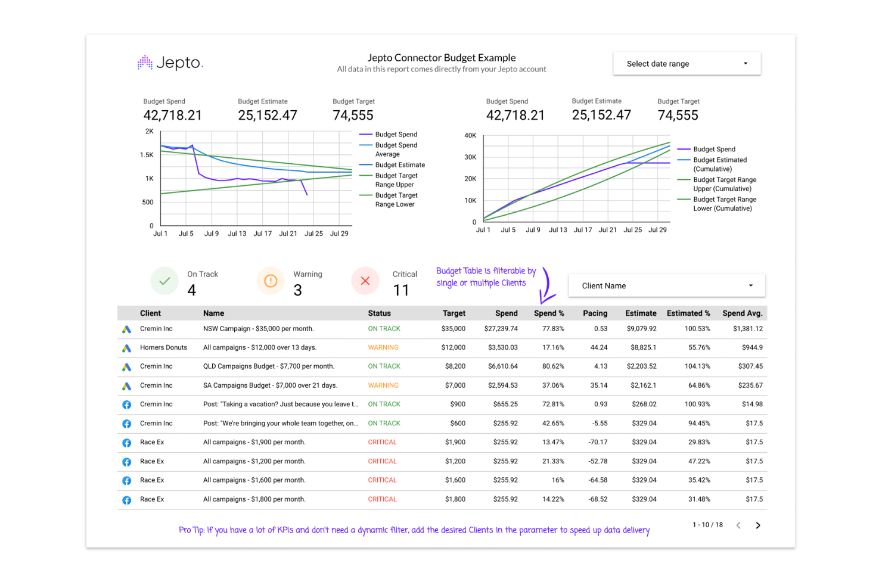Expand the Client Name filter selector
Screen dimensions: 882x588
tap(666, 285)
